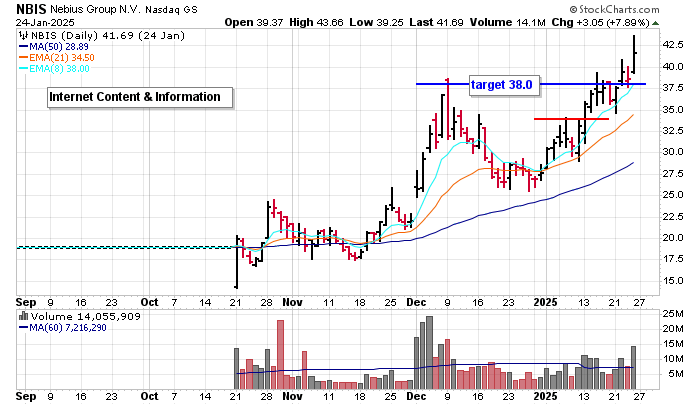Click the 37.5 price axis label
The image size is (700, 405).
coord(672,88)
